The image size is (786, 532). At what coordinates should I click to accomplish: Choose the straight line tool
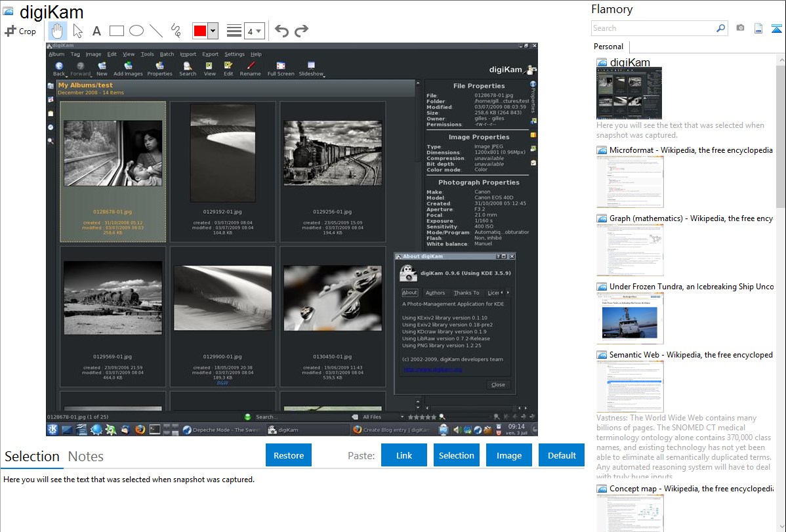(x=156, y=31)
